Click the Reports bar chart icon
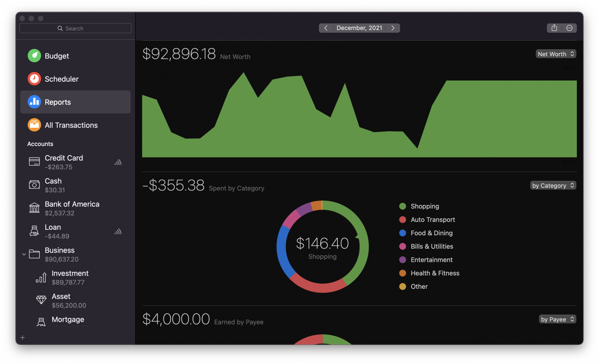Image resolution: width=599 pixels, height=364 pixels. coord(34,102)
